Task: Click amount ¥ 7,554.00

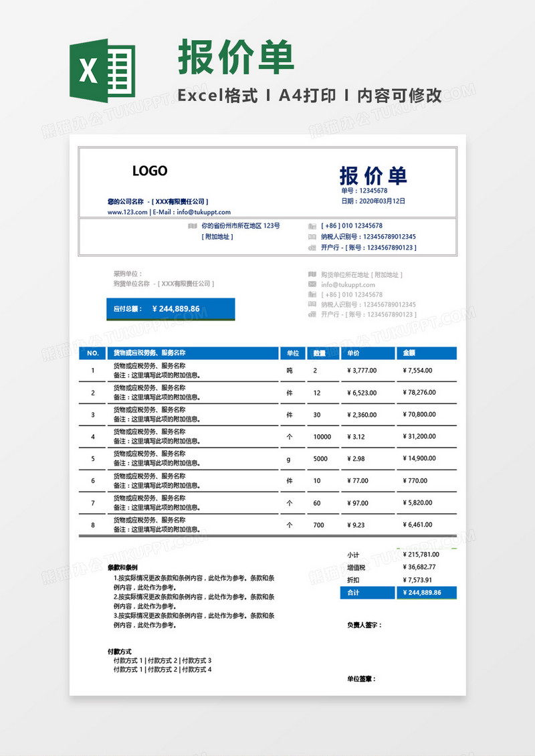Action: point(417,371)
